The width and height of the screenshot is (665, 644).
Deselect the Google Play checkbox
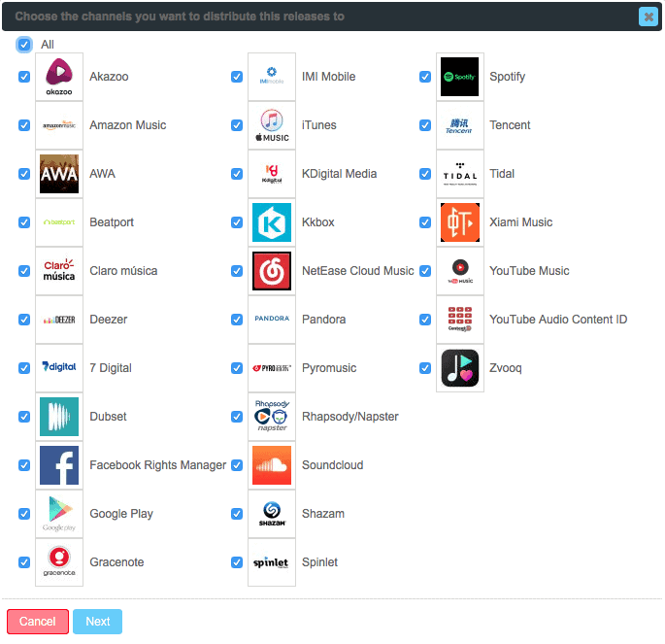(x=24, y=514)
